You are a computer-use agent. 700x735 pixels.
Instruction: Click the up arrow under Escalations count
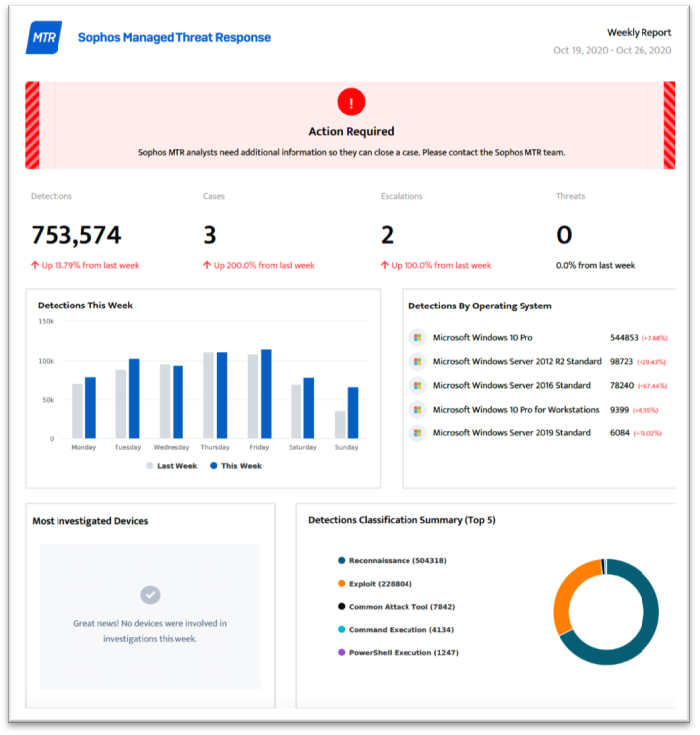pos(384,265)
